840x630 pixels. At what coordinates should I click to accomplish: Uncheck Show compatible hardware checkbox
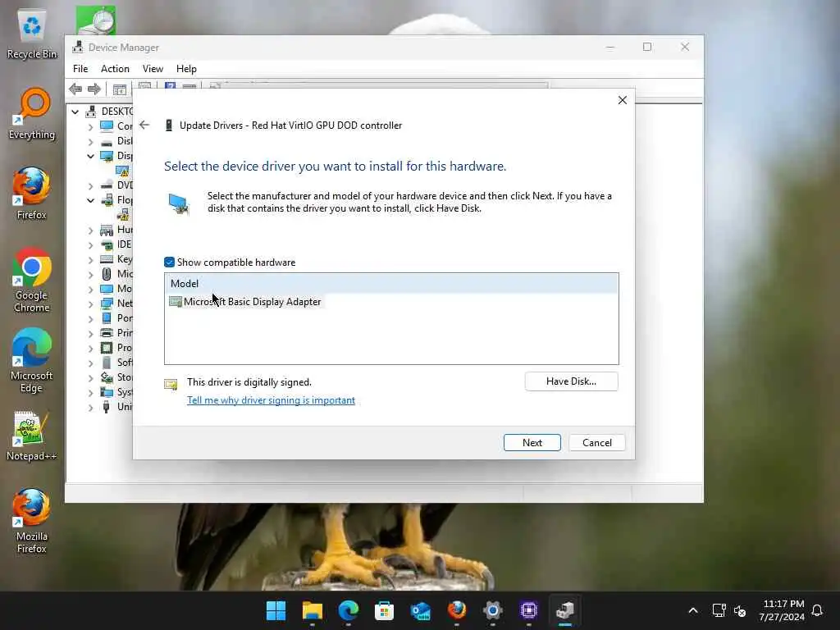coord(169,262)
